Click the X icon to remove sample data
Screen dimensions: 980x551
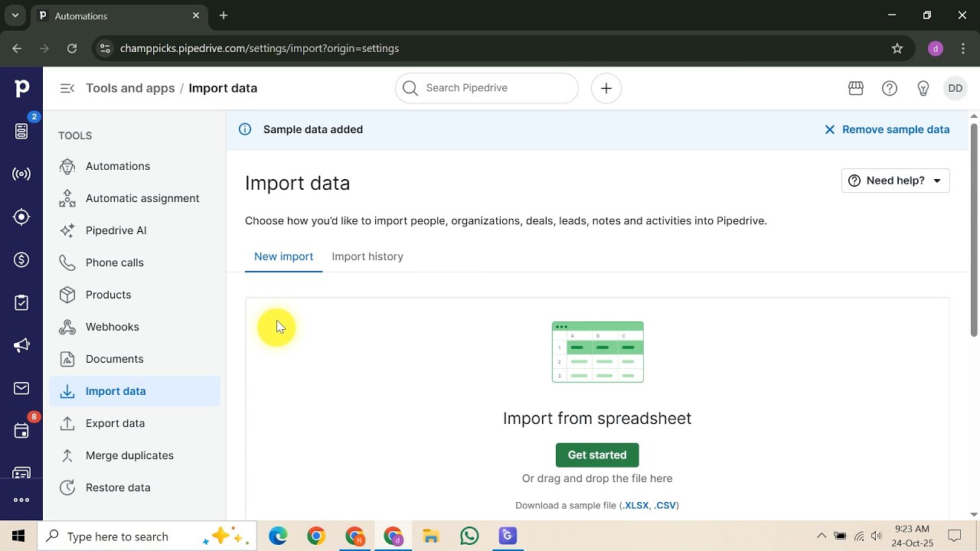click(x=829, y=129)
